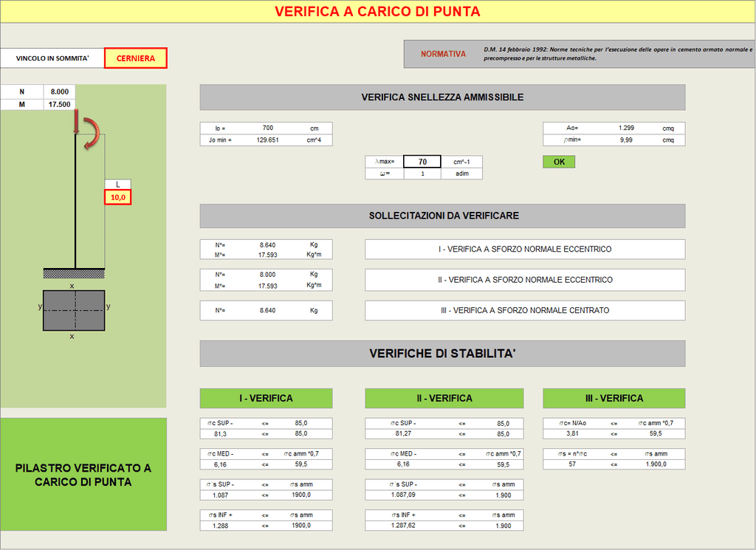This screenshot has width=756, height=550.
Task: Click the red curved moment arrow icon
Action: tap(91, 134)
